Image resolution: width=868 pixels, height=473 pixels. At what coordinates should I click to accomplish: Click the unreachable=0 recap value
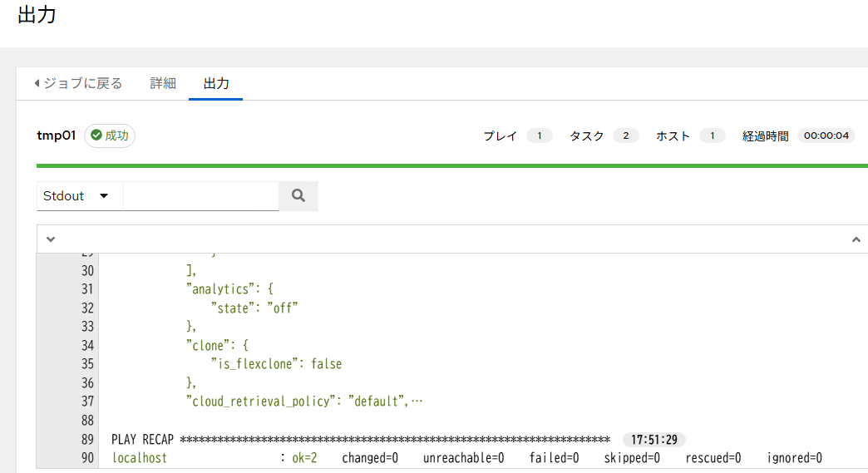click(x=463, y=458)
